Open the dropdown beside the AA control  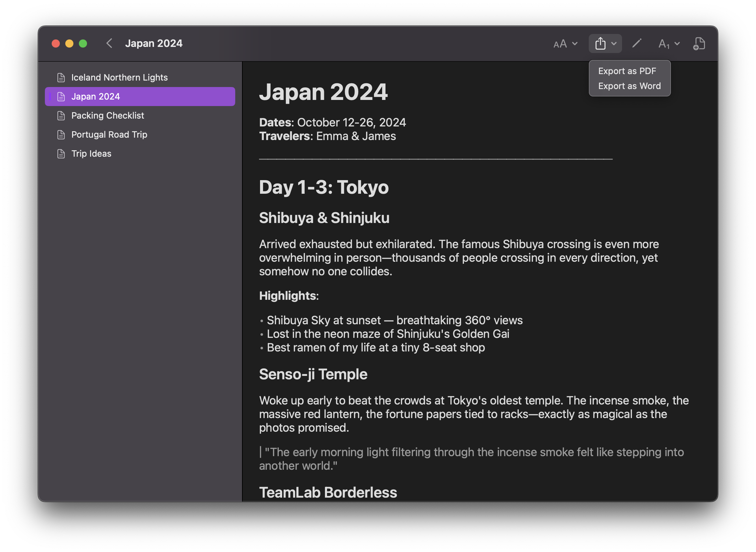click(x=574, y=44)
